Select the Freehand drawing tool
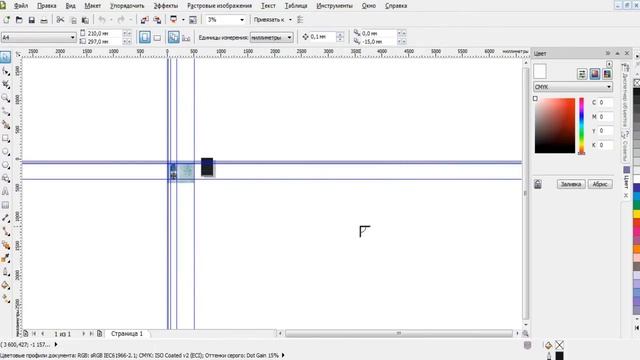The width and height of the screenshot is (640, 360). 6,111
